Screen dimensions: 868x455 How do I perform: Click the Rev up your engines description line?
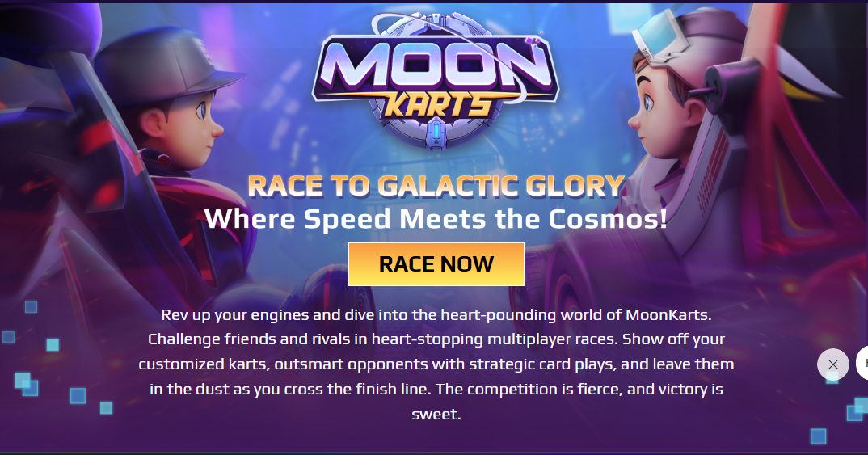point(436,315)
